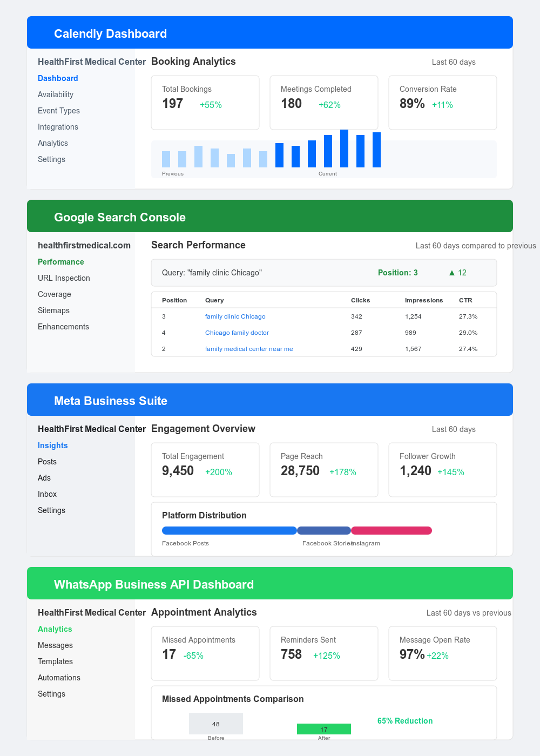This screenshot has width=540, height=756.
Task: Go to Sitemaps in Search Console
Action: click(53, 310)
